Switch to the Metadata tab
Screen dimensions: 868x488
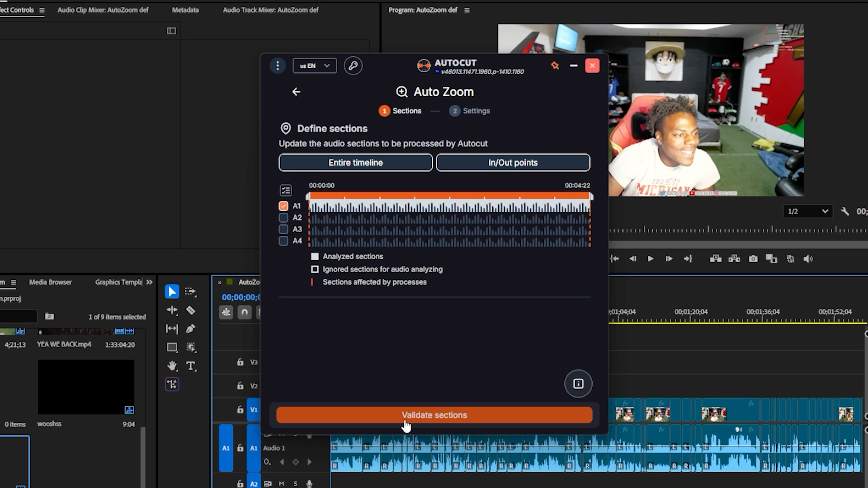[185, 10]
